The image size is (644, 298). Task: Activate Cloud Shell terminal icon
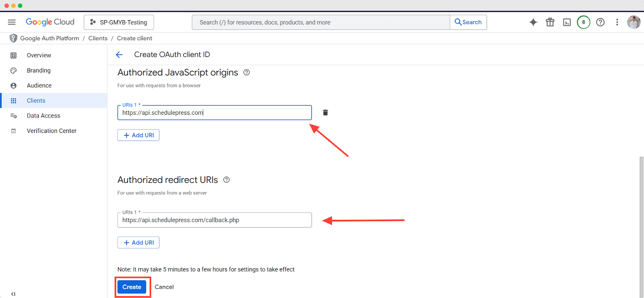(x=567, y=22)
